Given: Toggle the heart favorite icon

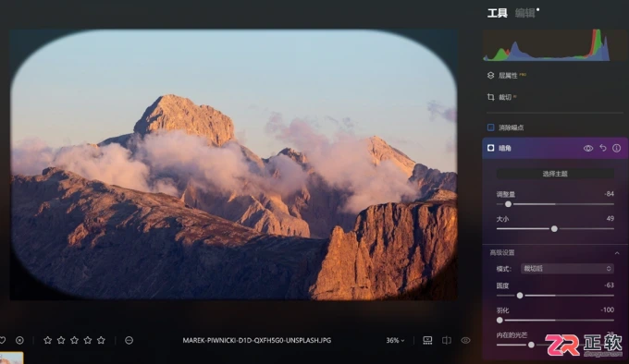Looking at the screenshot, I should (x=2, y=340).
